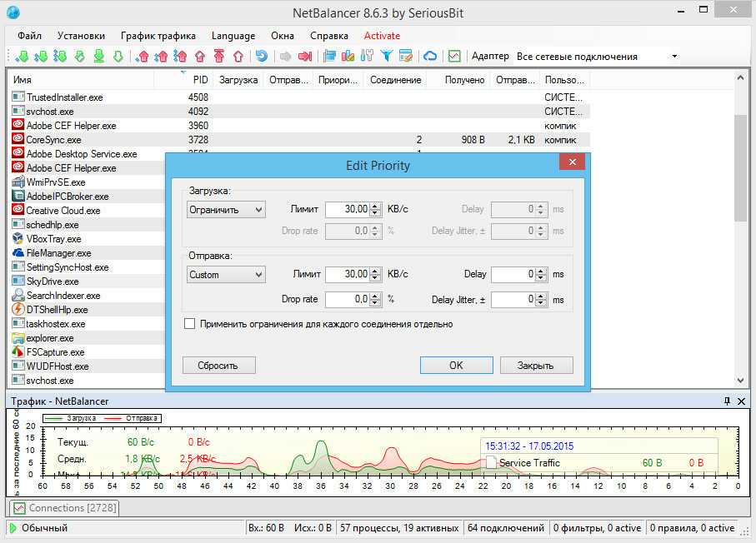Click the Отправка Delay input field
The height and width of the screenshot is (543, 756).
pyautogui.click(x=513, y=275)
